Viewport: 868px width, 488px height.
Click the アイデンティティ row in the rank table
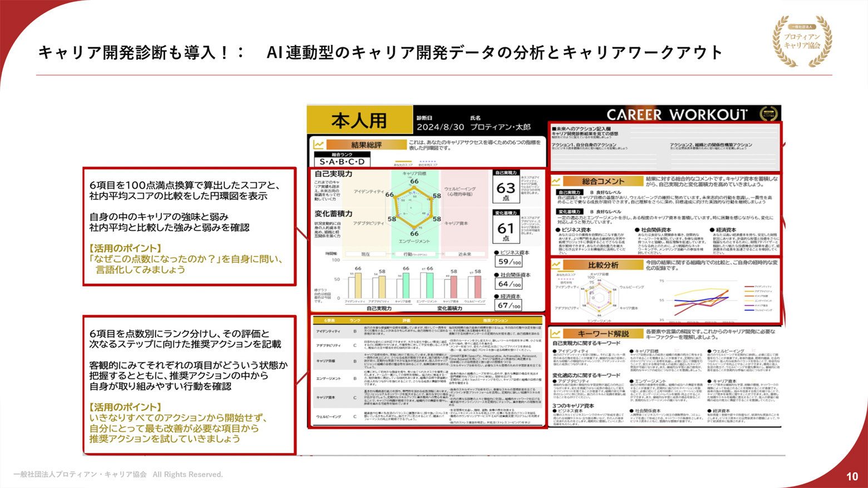[426, 332]
